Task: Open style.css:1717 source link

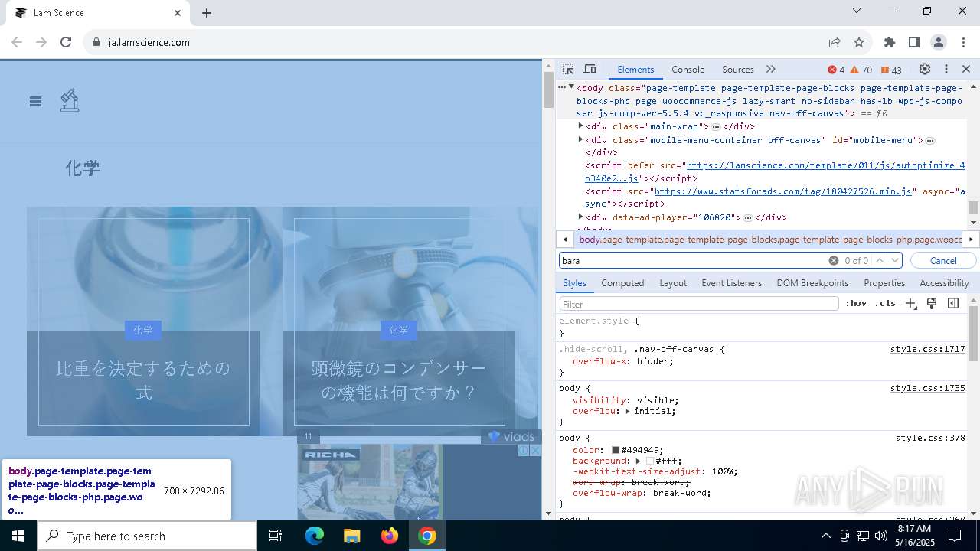Action: [x=927, y=350]
